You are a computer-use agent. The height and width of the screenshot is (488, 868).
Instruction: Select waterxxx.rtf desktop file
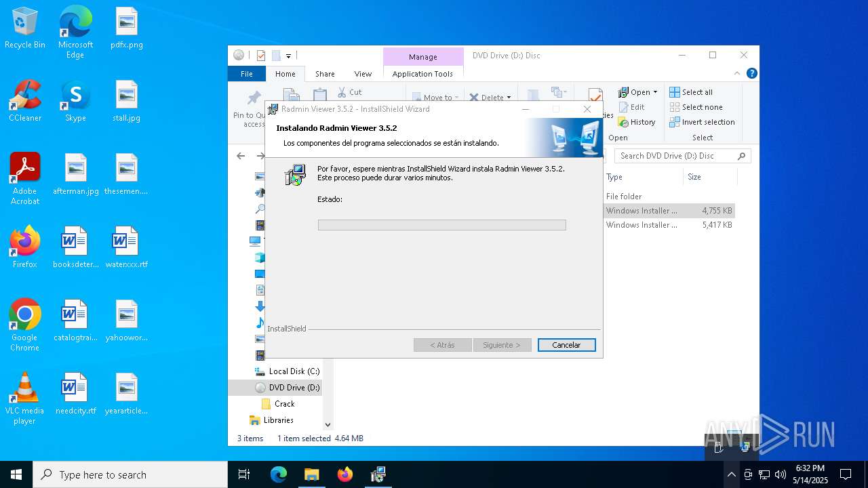point(127,247)
